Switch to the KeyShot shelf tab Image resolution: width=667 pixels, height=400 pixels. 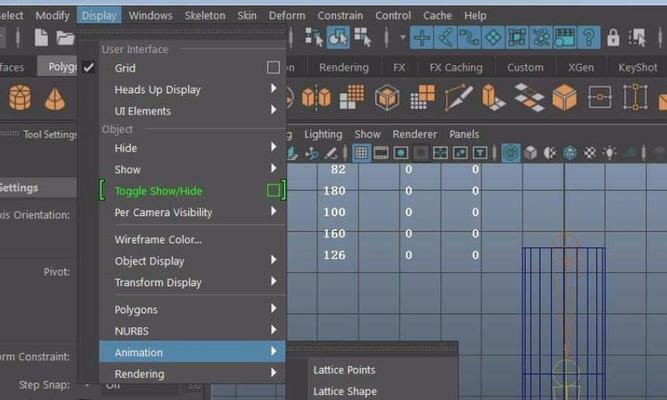click(637, 67)
